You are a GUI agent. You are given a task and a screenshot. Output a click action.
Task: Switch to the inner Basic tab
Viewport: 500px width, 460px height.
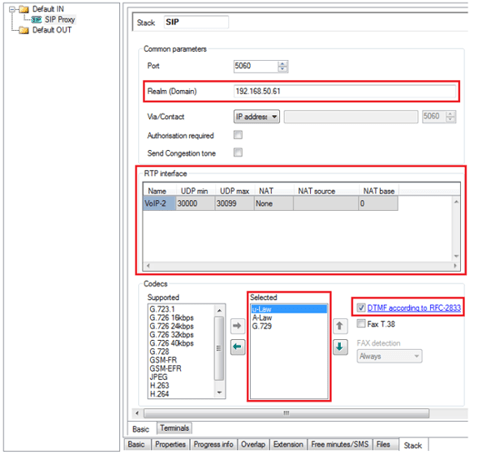click(x=141, y=429)
